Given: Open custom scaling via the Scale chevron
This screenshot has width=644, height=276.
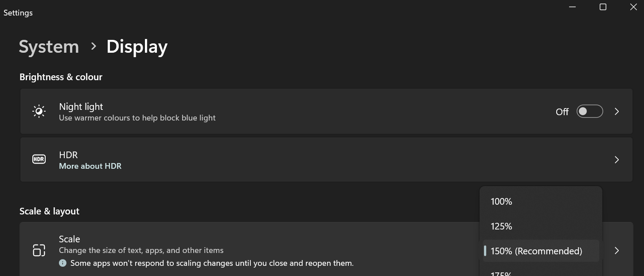Looking at the screenshot, I should pyautogui.click(x=617, y=251).
